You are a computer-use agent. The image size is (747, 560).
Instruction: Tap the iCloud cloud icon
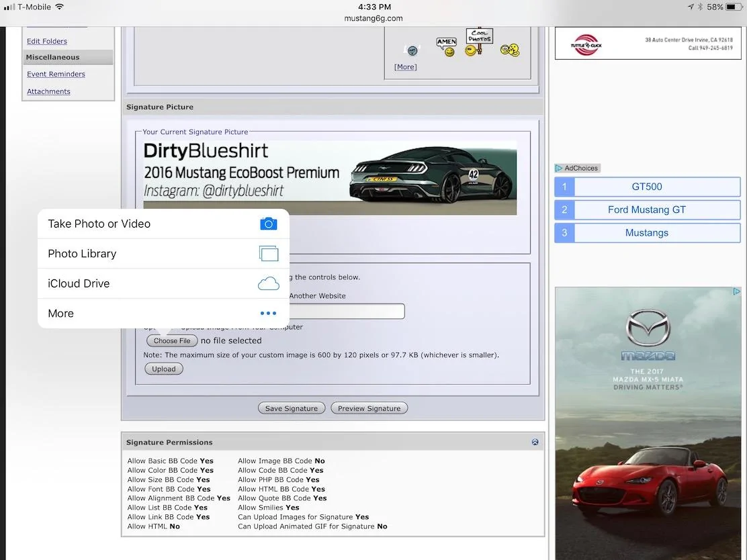(269, 284)
